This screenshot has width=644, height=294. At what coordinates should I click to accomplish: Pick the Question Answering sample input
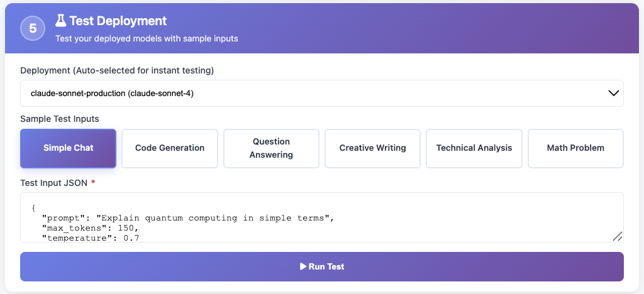[x=271, y=148]
